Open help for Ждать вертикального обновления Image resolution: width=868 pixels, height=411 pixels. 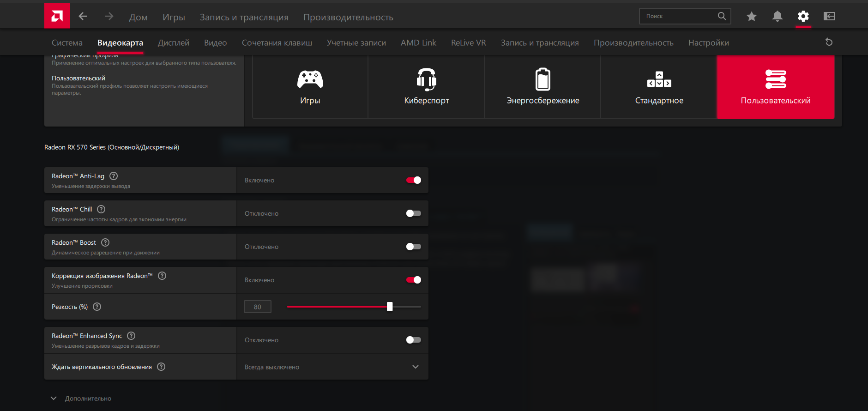(161, 367)
